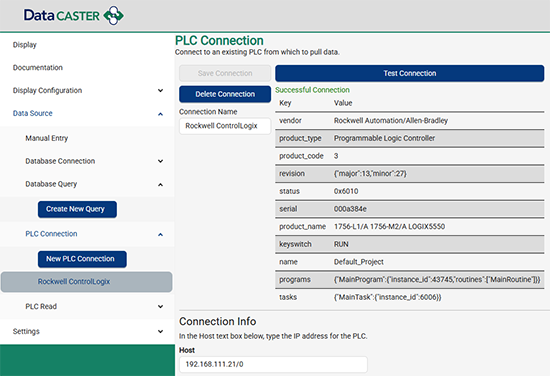Open the Settings sidebar item
The image size is (550, 376).
click(x=26, y=331)
